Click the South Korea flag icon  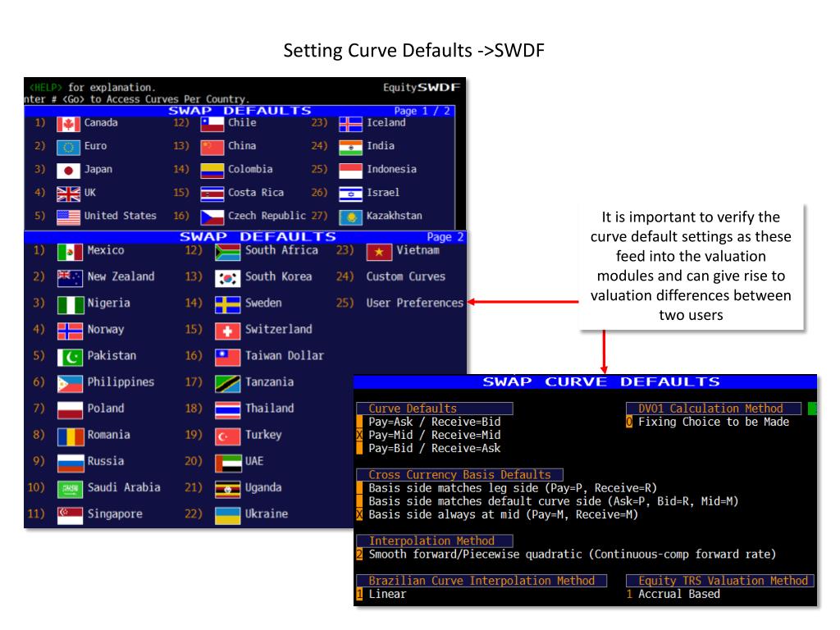point(228,279)
